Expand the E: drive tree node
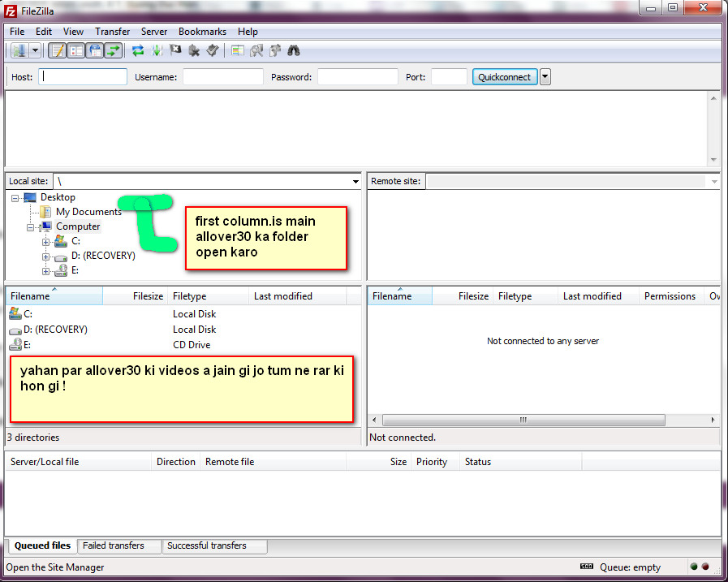 click(45, 271)
